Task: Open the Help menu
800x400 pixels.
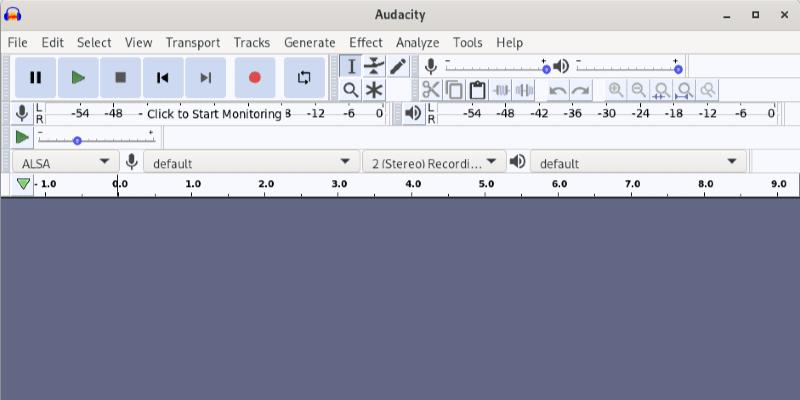Action: [510, 42]
